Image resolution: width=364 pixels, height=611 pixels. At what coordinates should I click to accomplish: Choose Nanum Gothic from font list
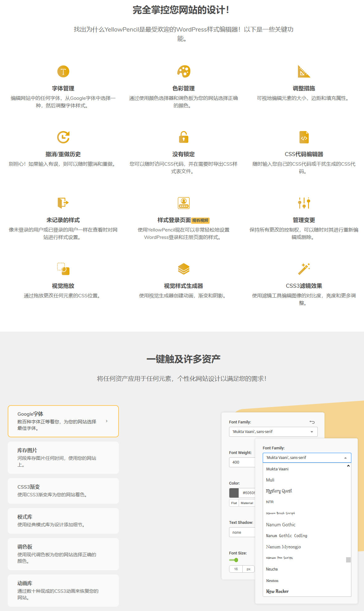(281, 524)
